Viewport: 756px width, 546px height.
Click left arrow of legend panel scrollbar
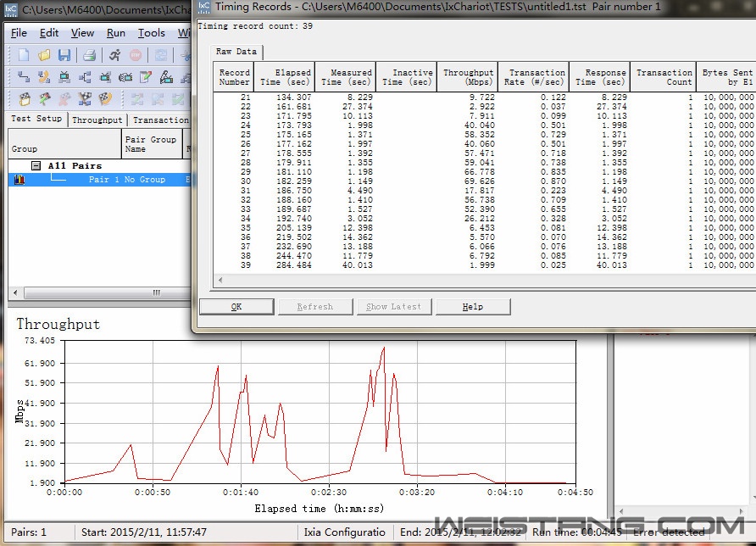click(621, 511)
